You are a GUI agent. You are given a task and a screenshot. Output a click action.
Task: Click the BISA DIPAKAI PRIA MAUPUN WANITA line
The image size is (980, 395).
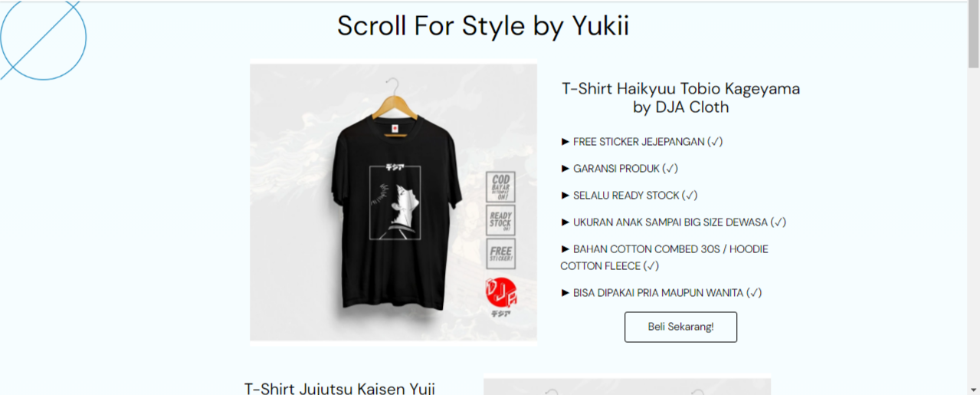click(x=661, y=292)
